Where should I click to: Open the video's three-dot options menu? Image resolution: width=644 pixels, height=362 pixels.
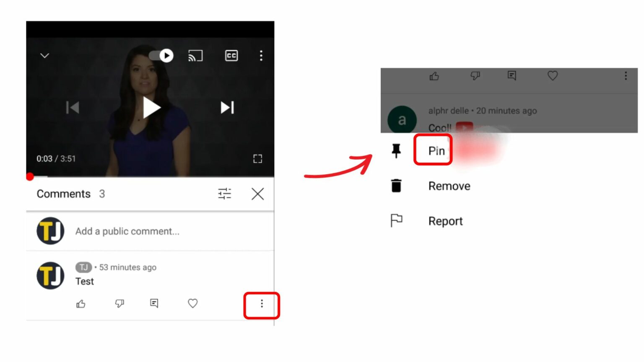pos(261,56)
